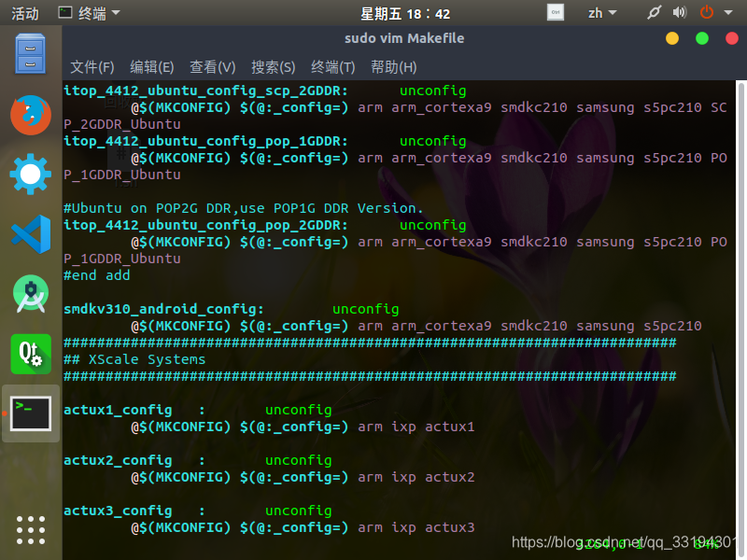Click the #end add comment line

point(97,275)
